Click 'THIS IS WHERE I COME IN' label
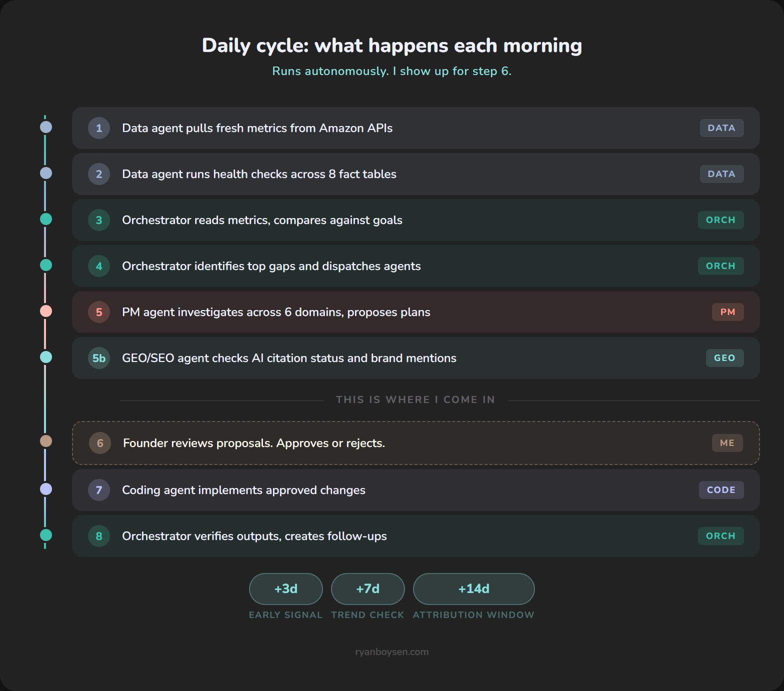This screenshot has height=691, width=784. [x=415, y=399]
